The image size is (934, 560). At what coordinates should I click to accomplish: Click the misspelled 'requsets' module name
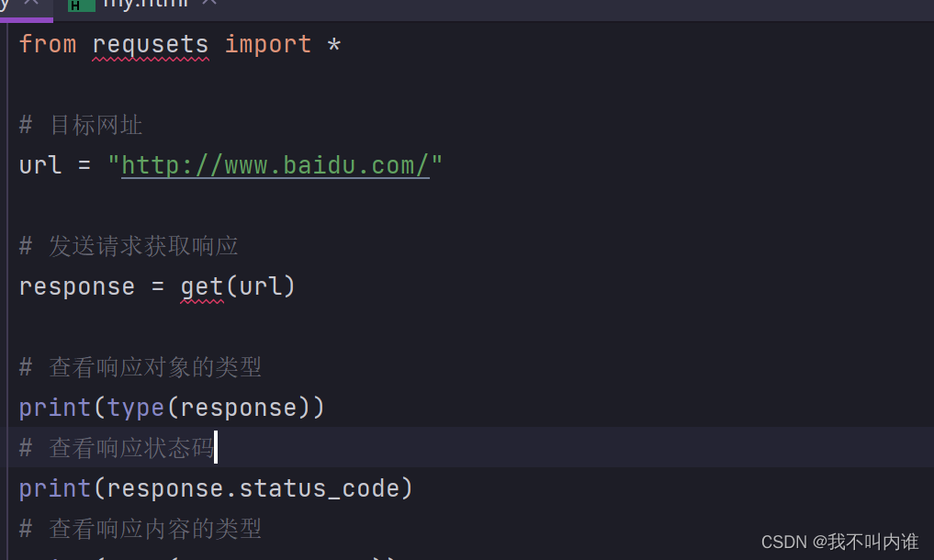coord(151,45)
